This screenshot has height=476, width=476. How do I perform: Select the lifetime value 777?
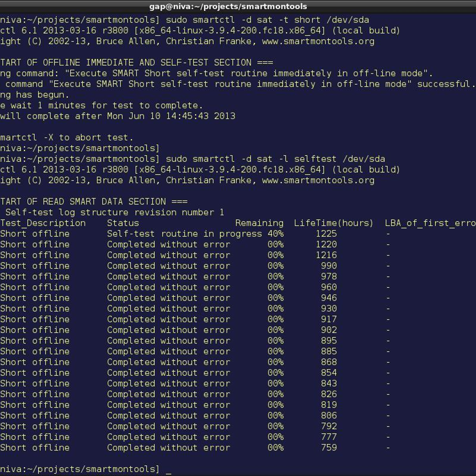(x=329, y=437)
